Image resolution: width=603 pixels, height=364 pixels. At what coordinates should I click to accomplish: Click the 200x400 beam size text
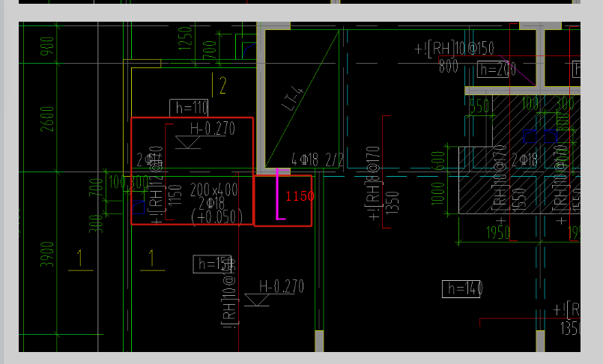214,189
